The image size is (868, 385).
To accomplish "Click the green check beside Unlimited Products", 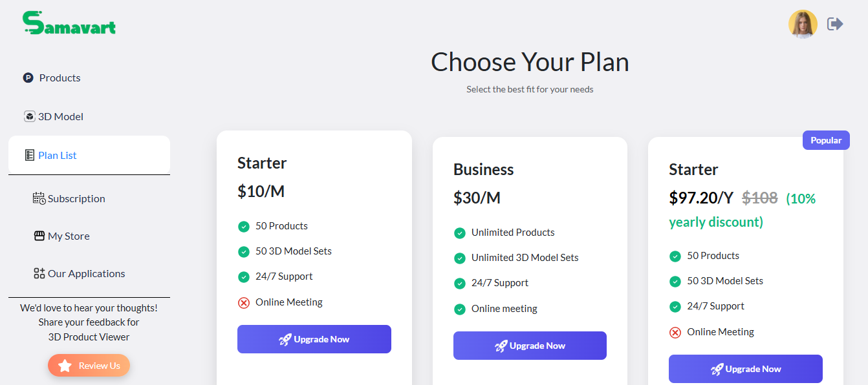I will (x=460, y=233).
